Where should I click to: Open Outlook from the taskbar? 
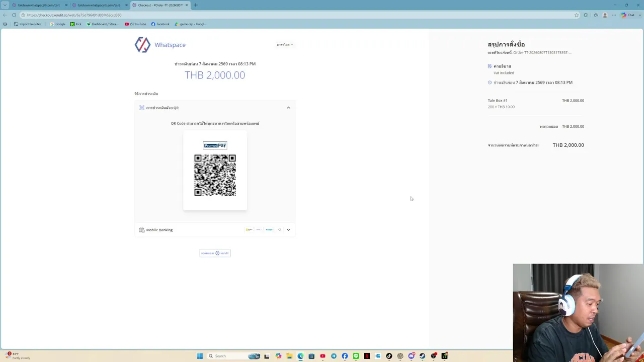click(378, 356)
